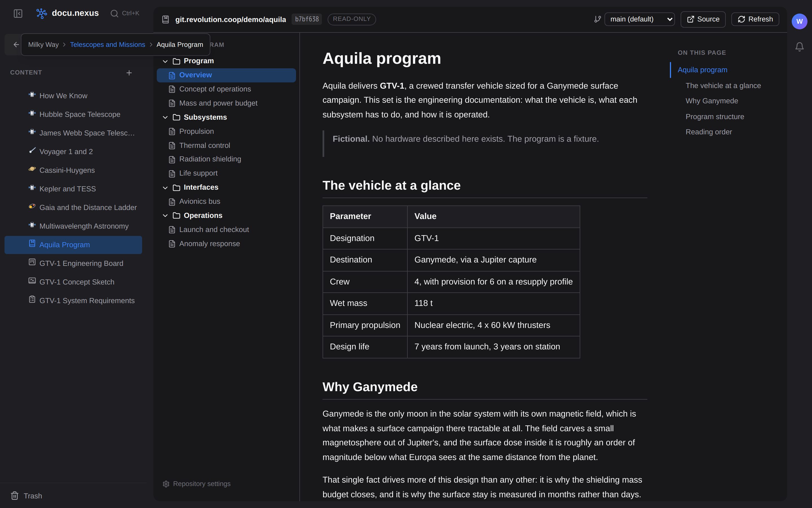
Task: Click the Aquila Program repository icon
Action: click(32, 243)
